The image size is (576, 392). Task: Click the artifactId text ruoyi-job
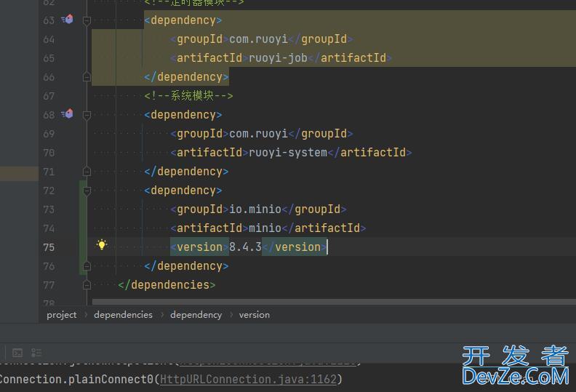coord(278,57)
